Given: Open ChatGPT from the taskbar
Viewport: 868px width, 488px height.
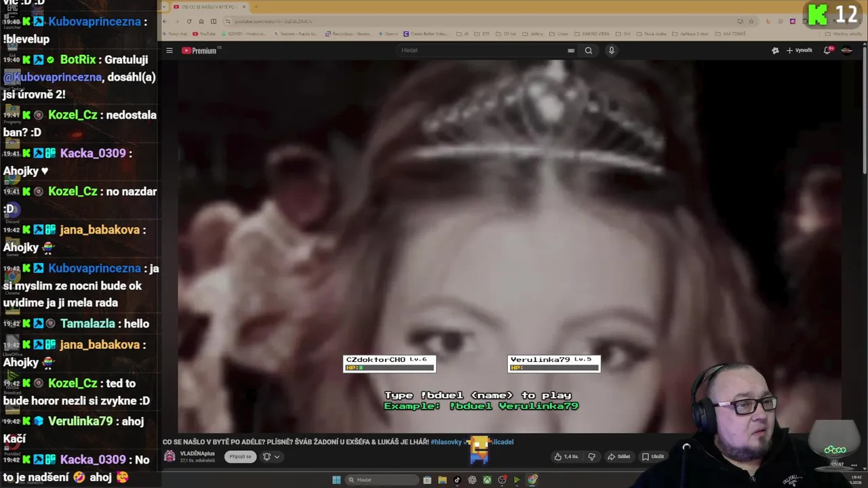Looking at the screenshot, I should pyautogui.click(x=472, y=480).
